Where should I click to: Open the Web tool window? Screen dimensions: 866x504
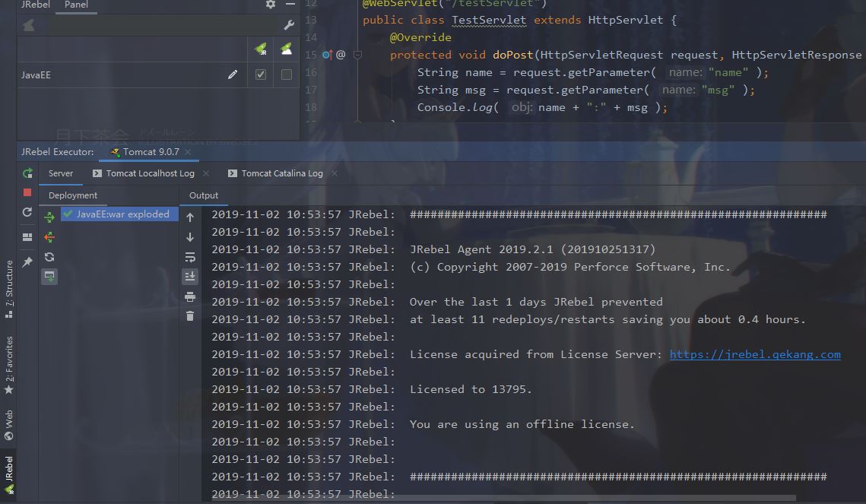9,425
